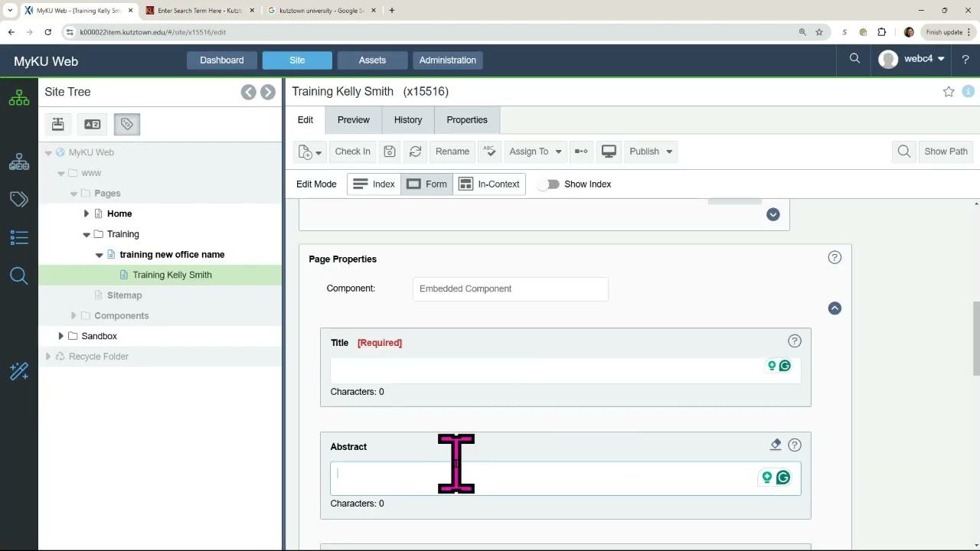Viewport: 980px width, 551px height.
Task: Switch to the History tab
Action: tap(408, 120)
